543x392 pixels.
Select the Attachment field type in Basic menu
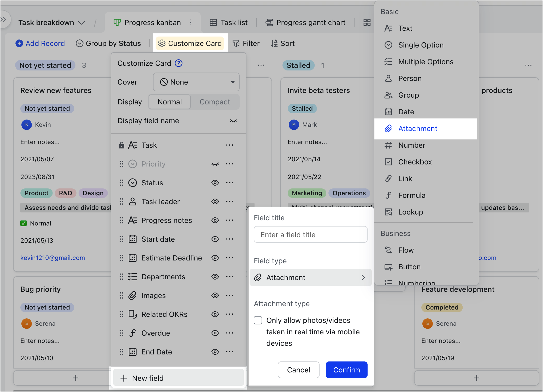418,128
